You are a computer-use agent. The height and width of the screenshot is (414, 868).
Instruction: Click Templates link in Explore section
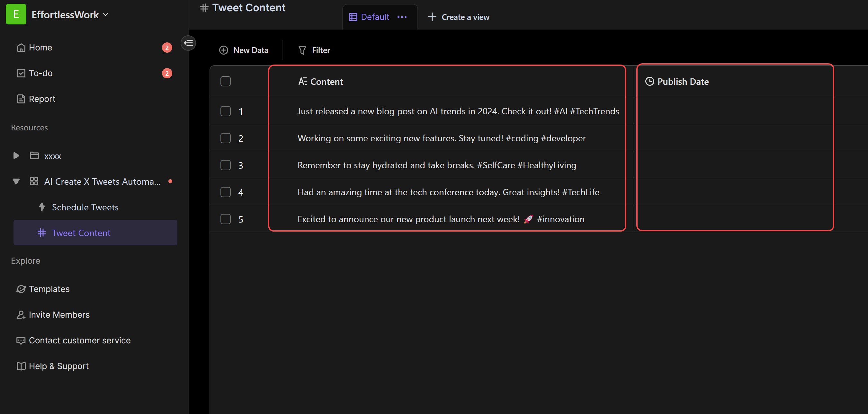(49, 288)
